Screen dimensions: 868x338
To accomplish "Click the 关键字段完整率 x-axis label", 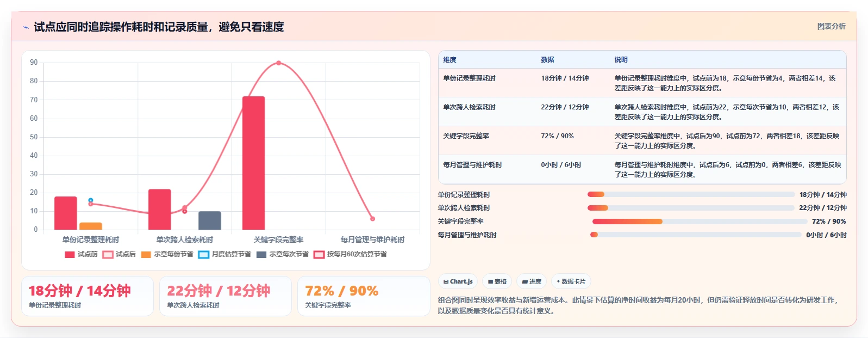I will click(279, 239).
